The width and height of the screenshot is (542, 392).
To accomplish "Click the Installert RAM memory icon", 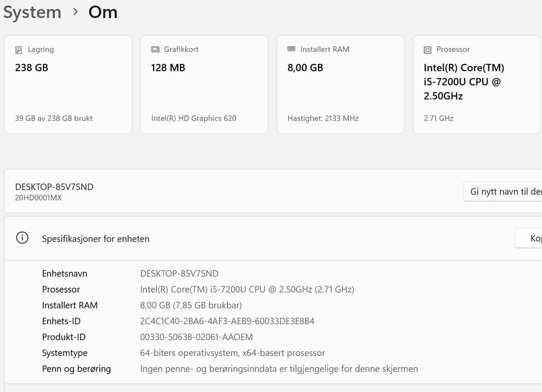I will point(291,50).
